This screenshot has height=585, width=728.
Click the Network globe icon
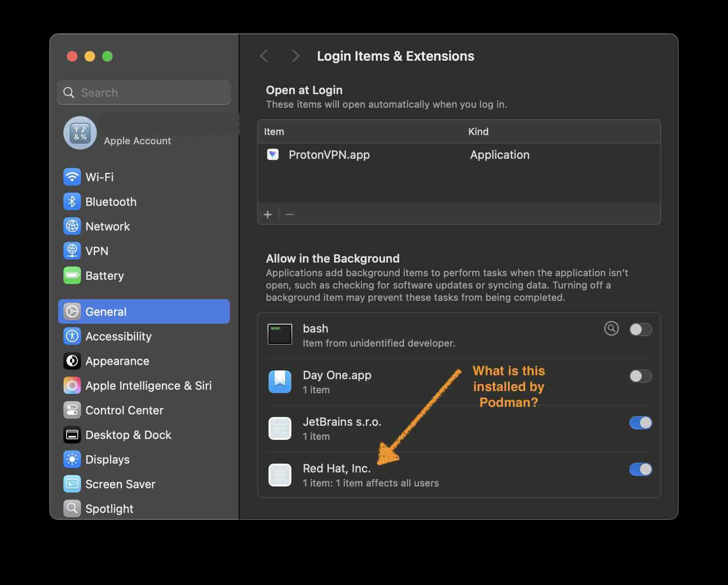point(72,226)
